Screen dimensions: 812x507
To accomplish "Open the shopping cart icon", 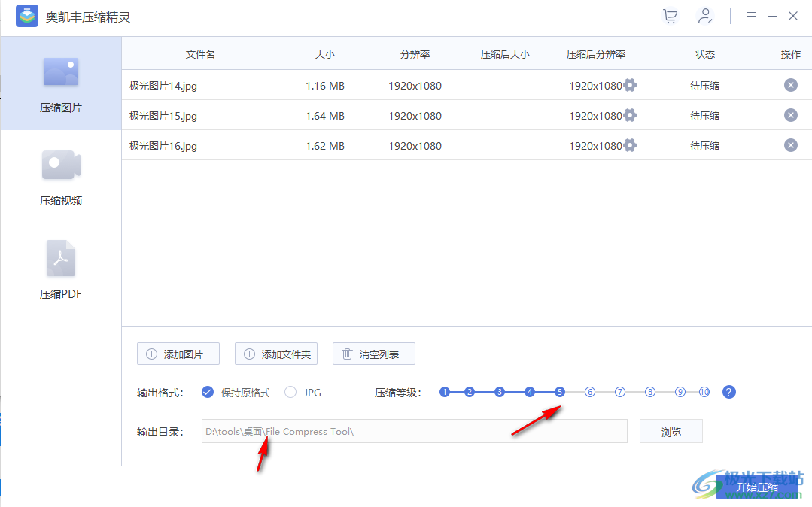I will [670, 16].
